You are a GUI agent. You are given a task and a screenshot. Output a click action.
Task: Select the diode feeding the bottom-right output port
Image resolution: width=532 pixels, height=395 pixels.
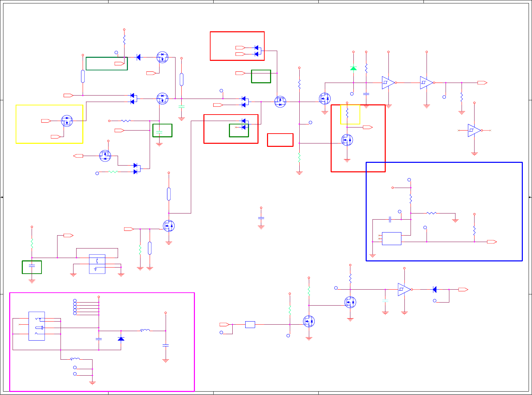(x=435, y=290)
